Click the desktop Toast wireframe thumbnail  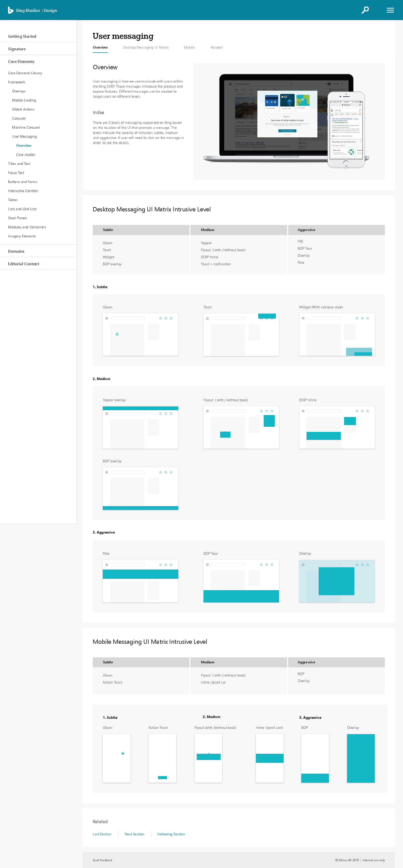(241, 335)
